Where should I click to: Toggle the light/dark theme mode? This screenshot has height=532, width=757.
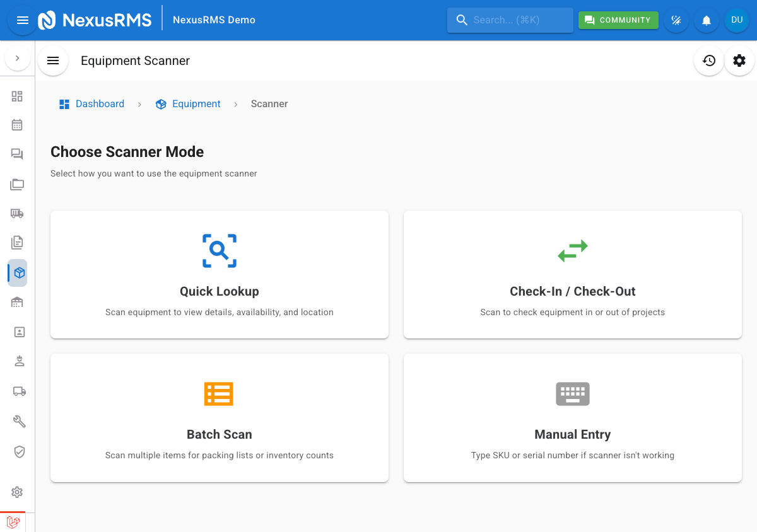[x=676, y=20]
